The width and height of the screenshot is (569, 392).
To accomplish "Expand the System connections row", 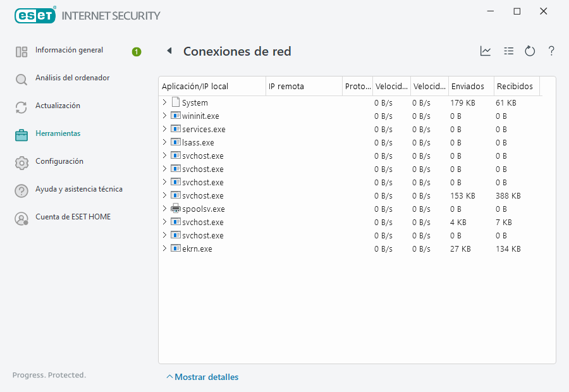I will click(164, 102).
